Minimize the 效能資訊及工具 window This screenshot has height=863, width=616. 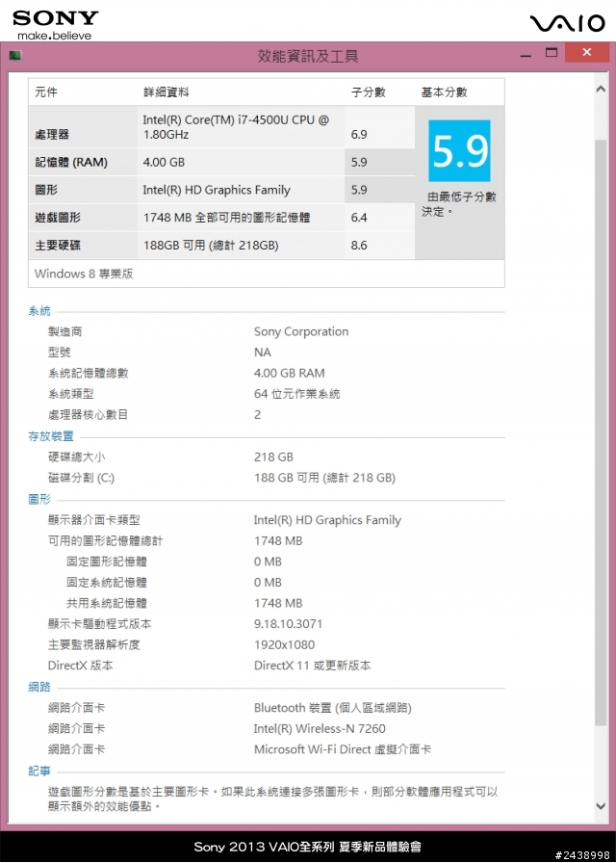[x=526, y=56]
